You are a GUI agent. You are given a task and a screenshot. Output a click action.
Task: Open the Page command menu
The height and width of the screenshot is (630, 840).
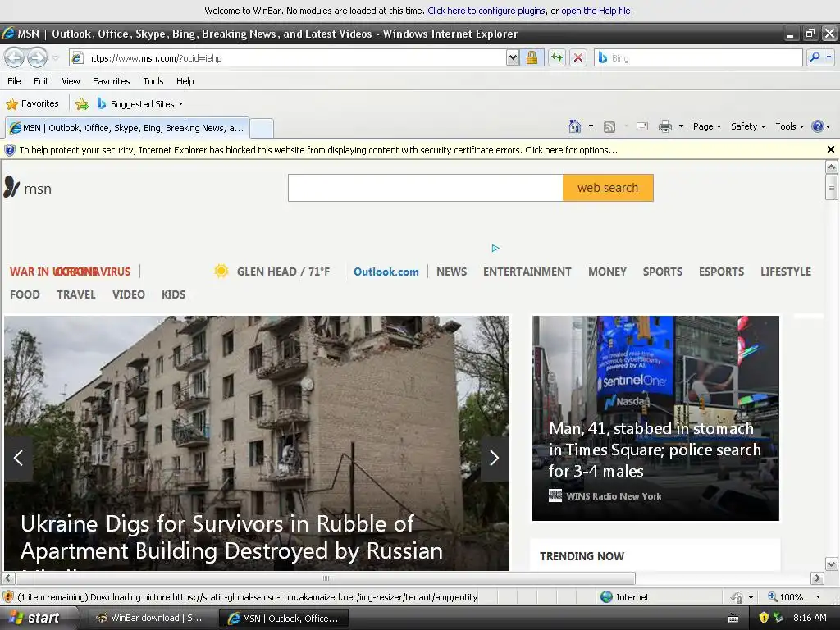pyautogui.click(x=706, y=126)
